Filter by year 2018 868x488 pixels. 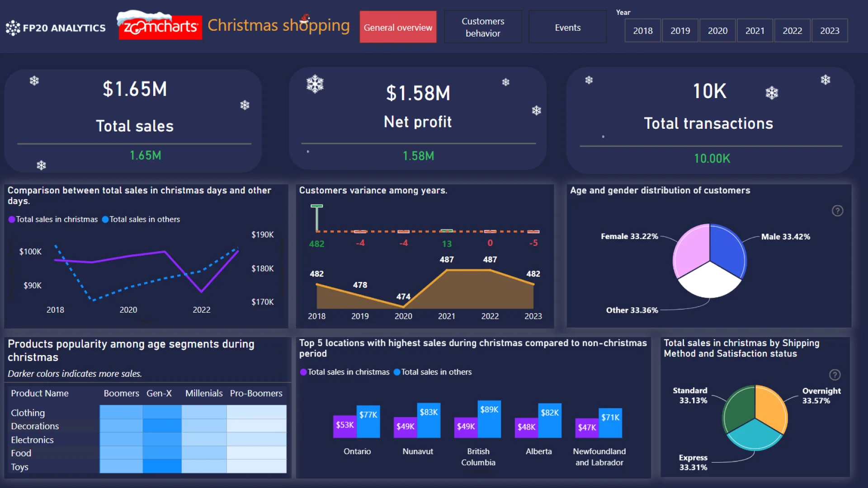click(642, 30)
